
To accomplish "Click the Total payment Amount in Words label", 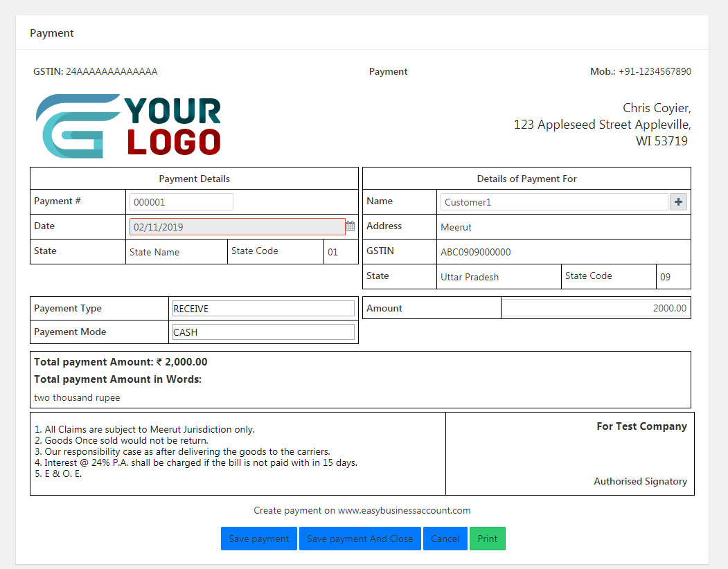I will (118, 379).
